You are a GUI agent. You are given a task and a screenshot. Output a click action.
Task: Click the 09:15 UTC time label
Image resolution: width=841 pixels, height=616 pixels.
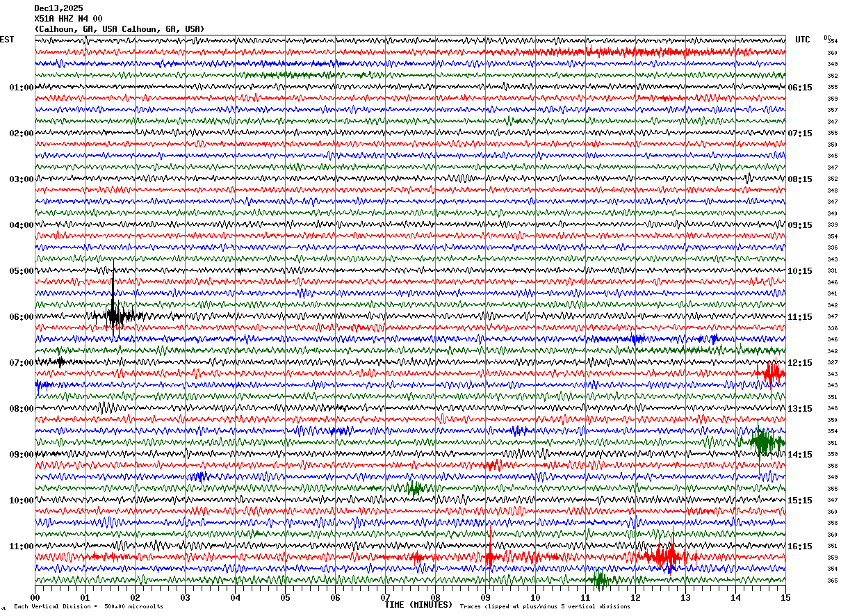coord(800,225)
